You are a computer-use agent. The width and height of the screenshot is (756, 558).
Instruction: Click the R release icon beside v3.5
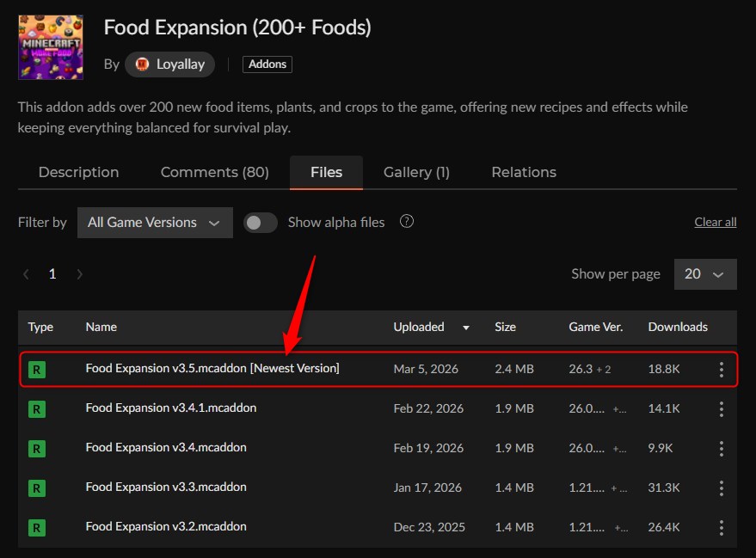[36, 369]
